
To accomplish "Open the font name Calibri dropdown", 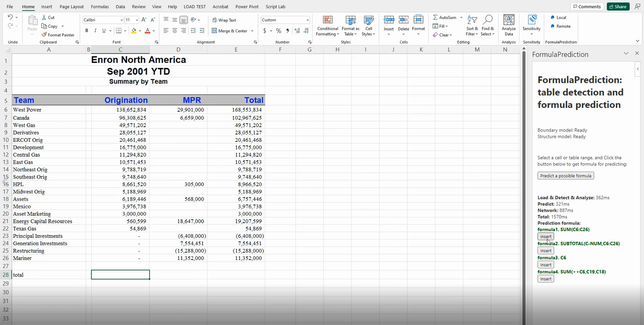I will (121, 20).
